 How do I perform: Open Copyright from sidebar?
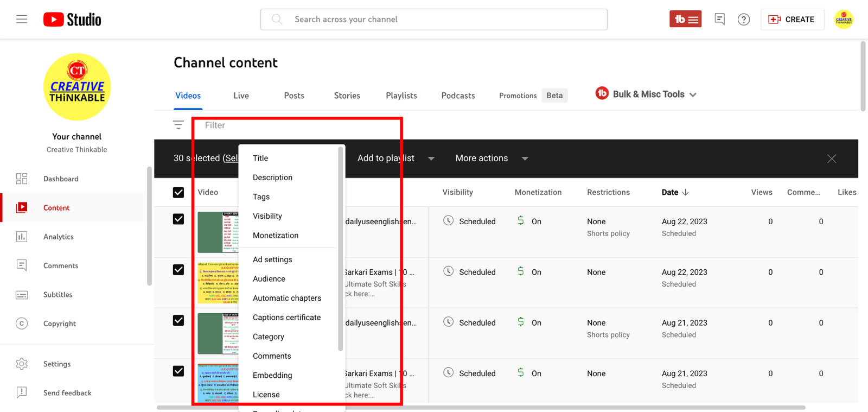[60, 324]
